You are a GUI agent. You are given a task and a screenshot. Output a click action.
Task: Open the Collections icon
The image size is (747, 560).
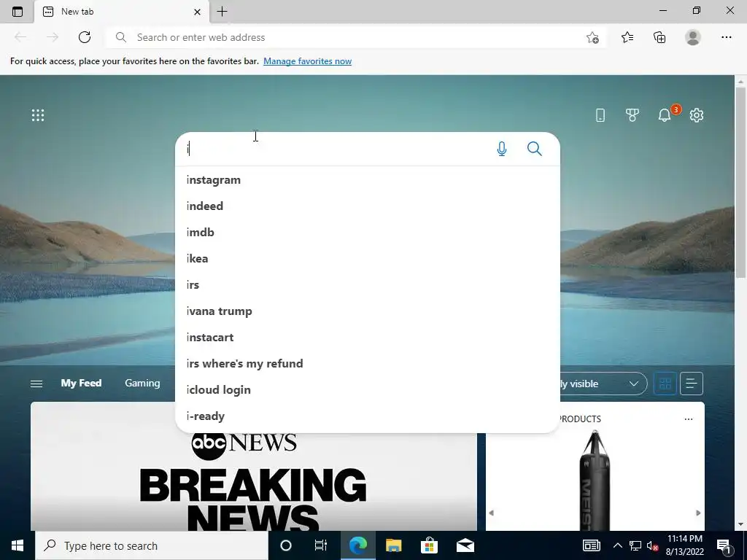pyautogui.click(x=659, y=37)
